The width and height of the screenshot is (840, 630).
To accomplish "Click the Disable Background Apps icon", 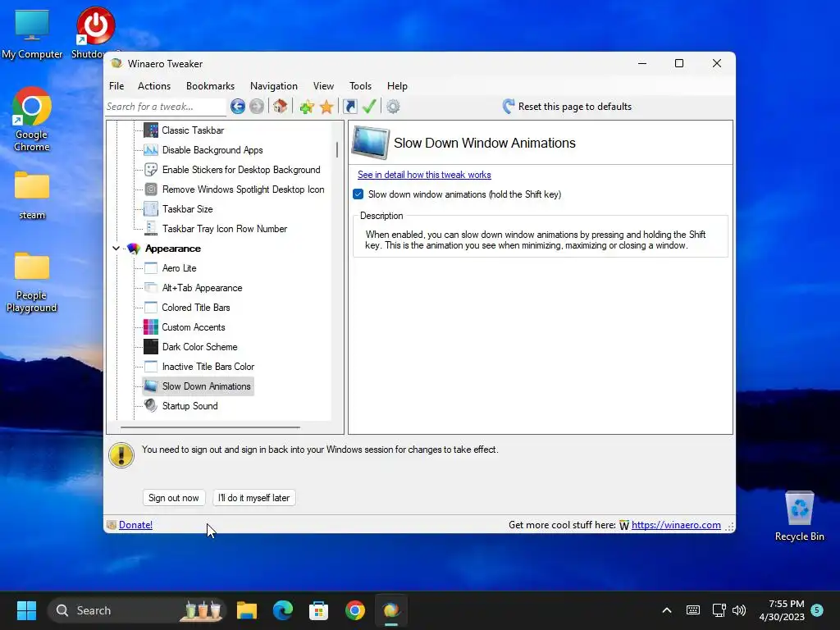I will click(x=151, y=150).
